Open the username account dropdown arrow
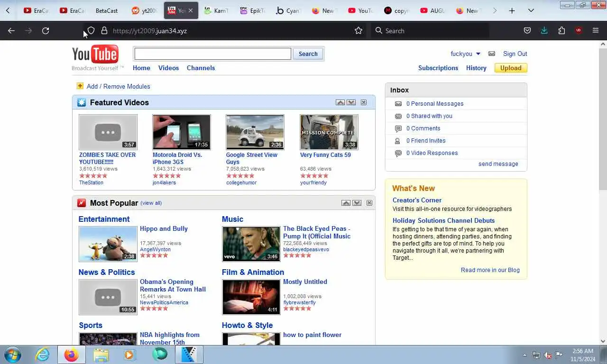The width and height of the screenshot is (607, 364). 478,54
